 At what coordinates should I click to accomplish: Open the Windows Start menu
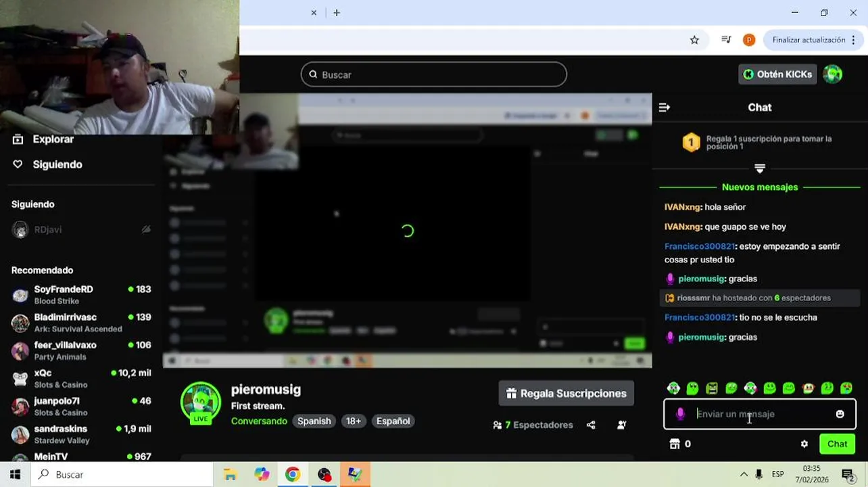(15, 474)
